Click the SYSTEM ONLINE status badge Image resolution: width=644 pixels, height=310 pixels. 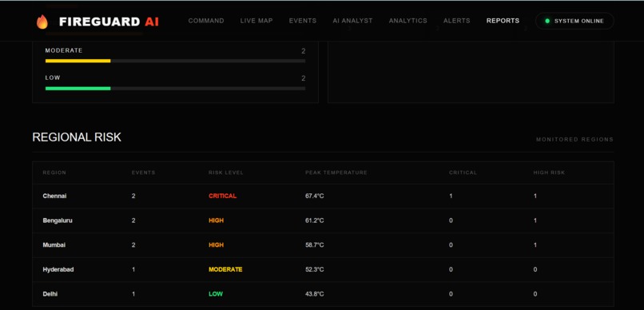(x=574, y=21)
